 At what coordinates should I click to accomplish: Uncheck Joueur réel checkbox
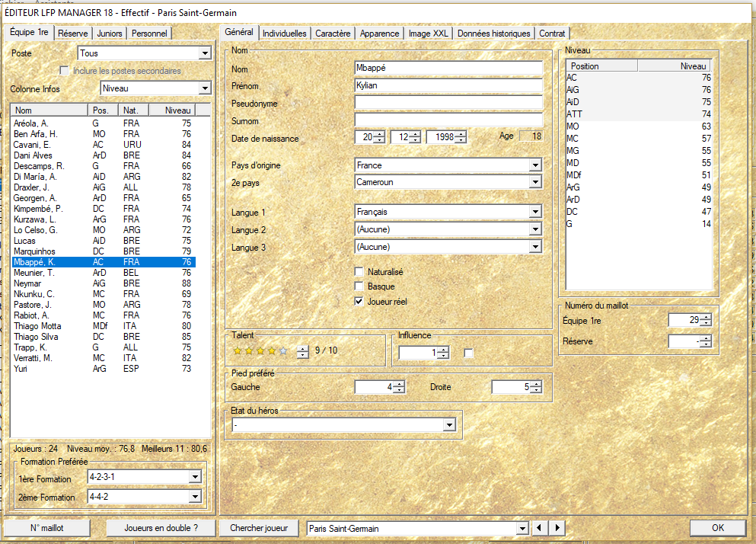coord(359,301)
